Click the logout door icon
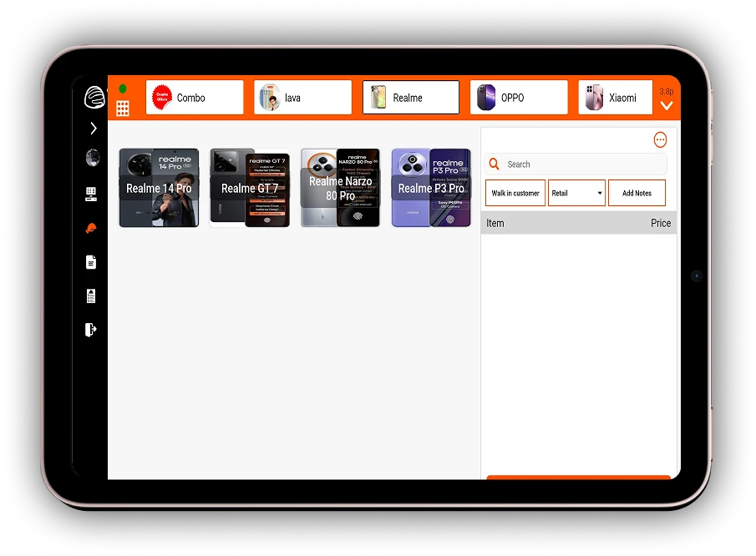Image resolution: width=756 pixels, height=556 pixels. pyautogui.click(x=91, y=330)
